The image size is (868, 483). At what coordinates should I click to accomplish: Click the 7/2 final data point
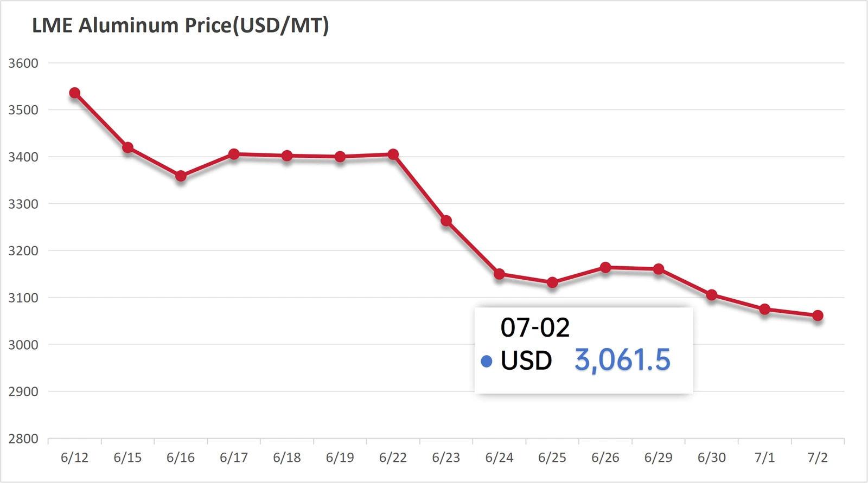tap(818, 315)
